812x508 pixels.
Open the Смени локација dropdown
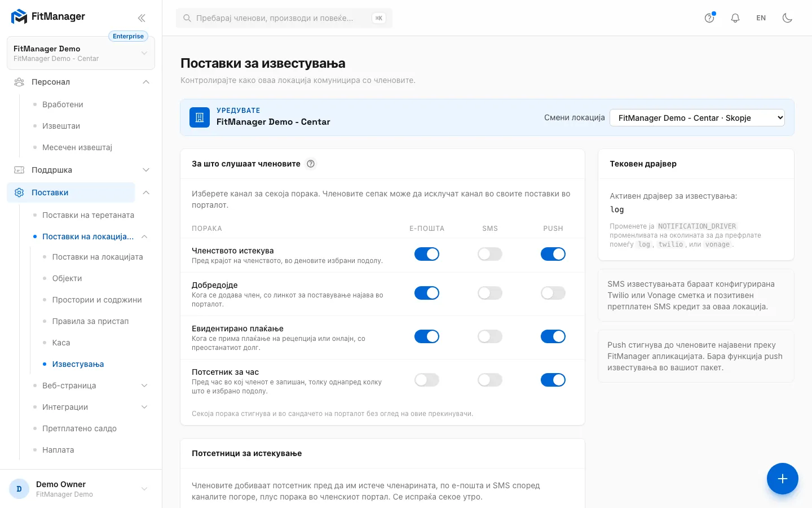point(697,118)
